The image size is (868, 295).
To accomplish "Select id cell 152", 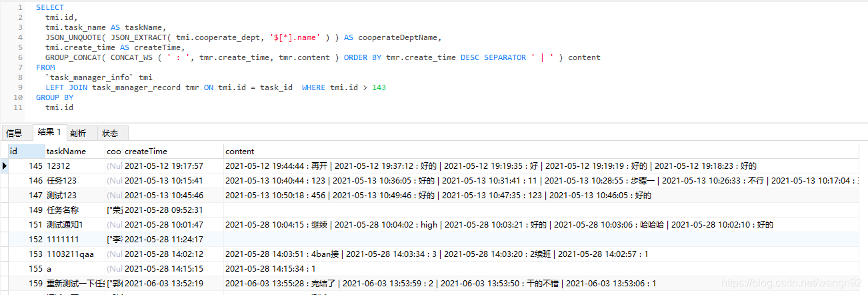I will [27, 239].
